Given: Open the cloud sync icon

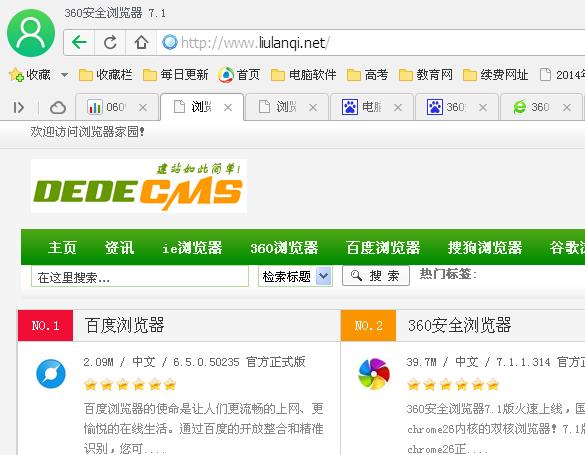Looking at the screenshot, I should [x=58, y=108].
